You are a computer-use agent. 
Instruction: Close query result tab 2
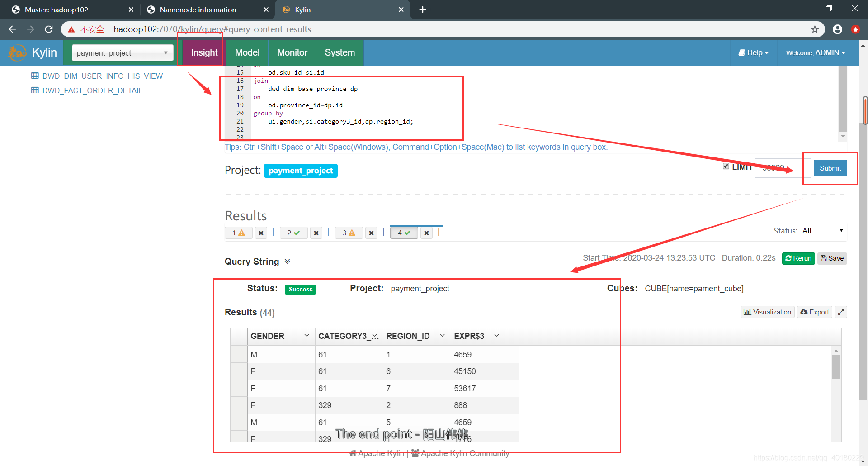pos(316,233)
